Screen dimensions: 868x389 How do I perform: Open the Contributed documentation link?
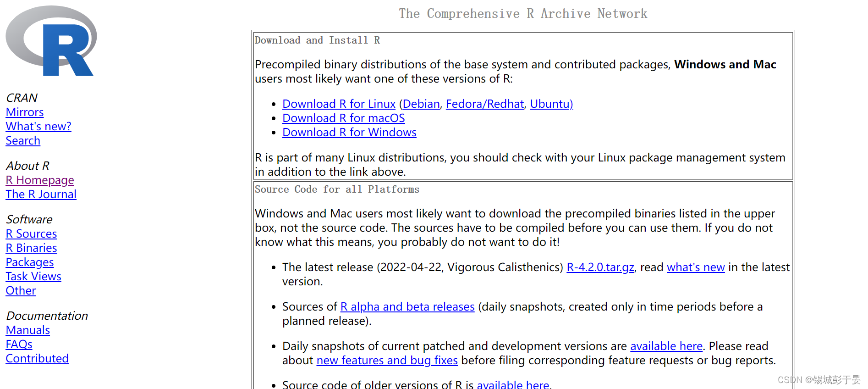(x=37, y=359)
